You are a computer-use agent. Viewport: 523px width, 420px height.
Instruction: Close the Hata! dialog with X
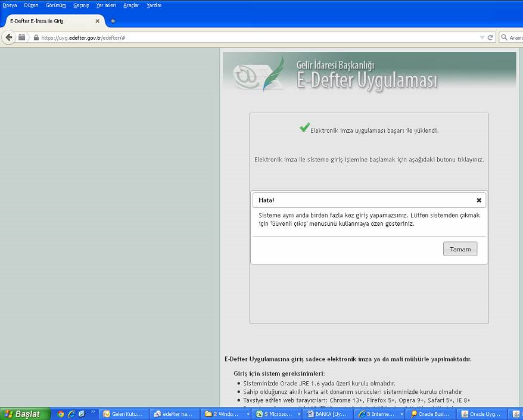pyautogui.click(x=478, y=200)
